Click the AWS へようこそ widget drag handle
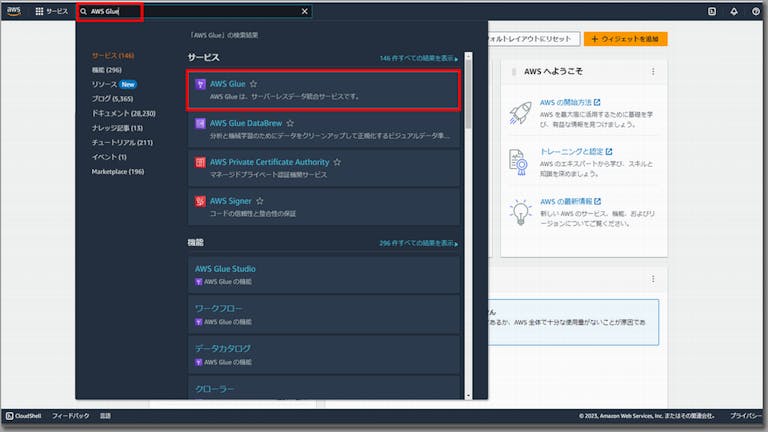Viewport: 768px width, 432px height. [513, 72]
